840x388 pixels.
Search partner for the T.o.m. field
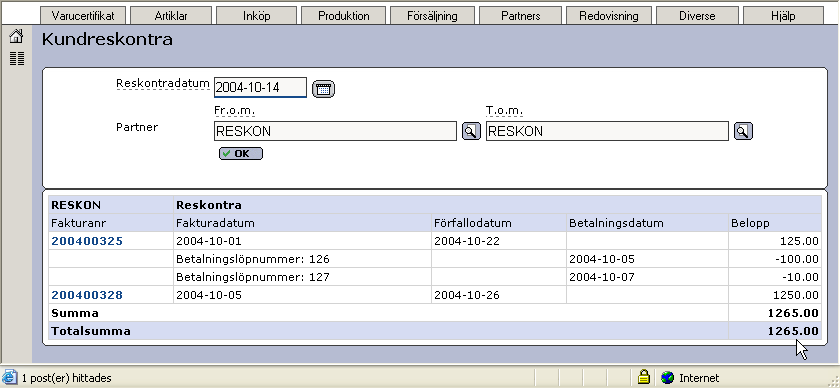click(x=743, y=131)
